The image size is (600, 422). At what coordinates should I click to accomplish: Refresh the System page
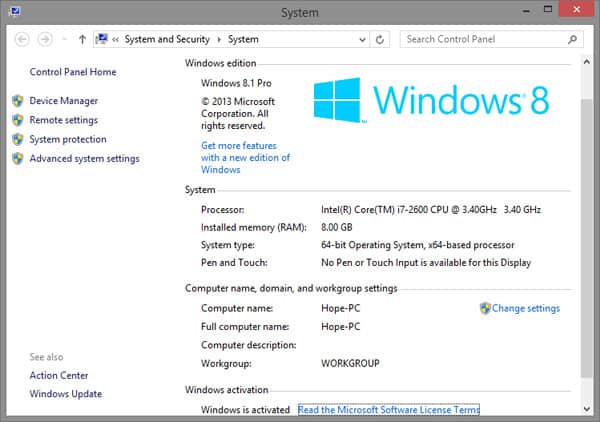(380, 39)
